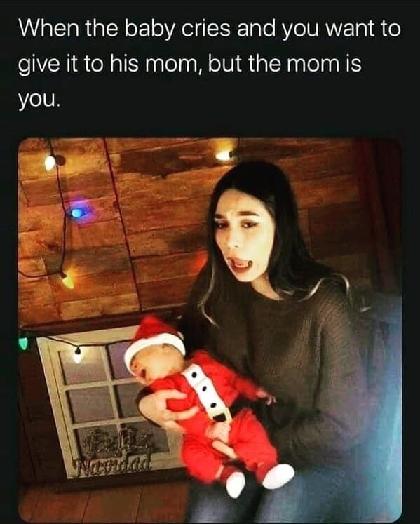The height and width of the screenshot is (524, 420).
Task: Open the photo of woman holding baby
Action: 210,330
